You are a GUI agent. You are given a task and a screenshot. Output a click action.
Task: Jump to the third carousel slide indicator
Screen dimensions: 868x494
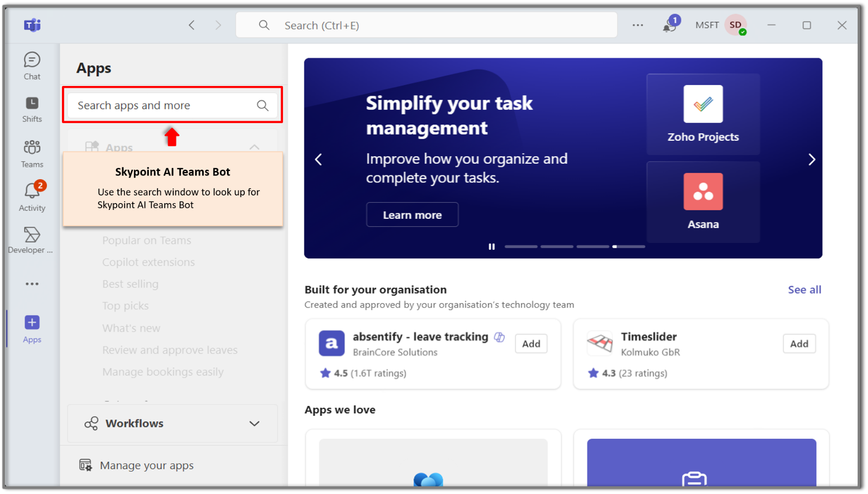coord(593,247)
